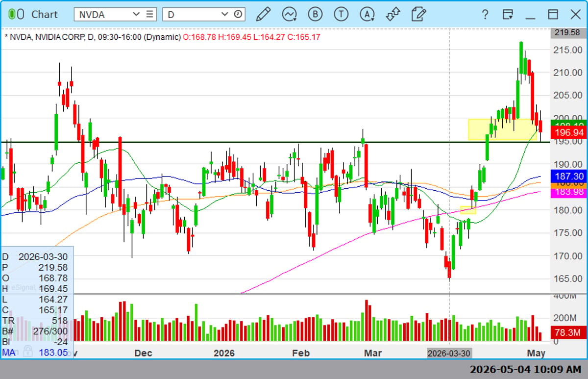Image resolution: width=588 pixels, height=379 pixels.
Task: Close the Chart window
Action: click(575, 14)
